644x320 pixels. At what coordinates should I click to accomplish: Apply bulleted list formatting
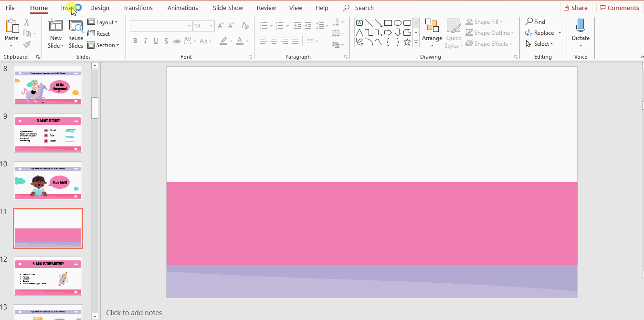point(263,26)
